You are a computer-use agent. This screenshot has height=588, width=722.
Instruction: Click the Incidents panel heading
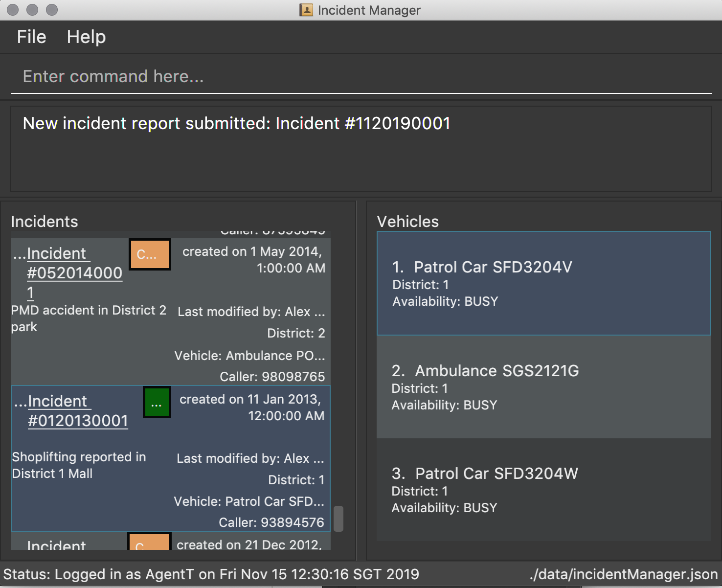(x=45, y=222)
